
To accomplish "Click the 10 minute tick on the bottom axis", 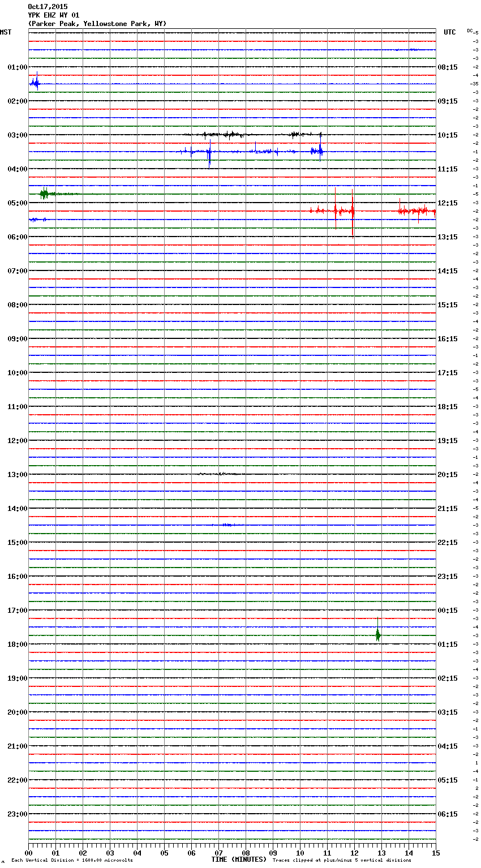I will pyautogui.click(x=300, y=853).
